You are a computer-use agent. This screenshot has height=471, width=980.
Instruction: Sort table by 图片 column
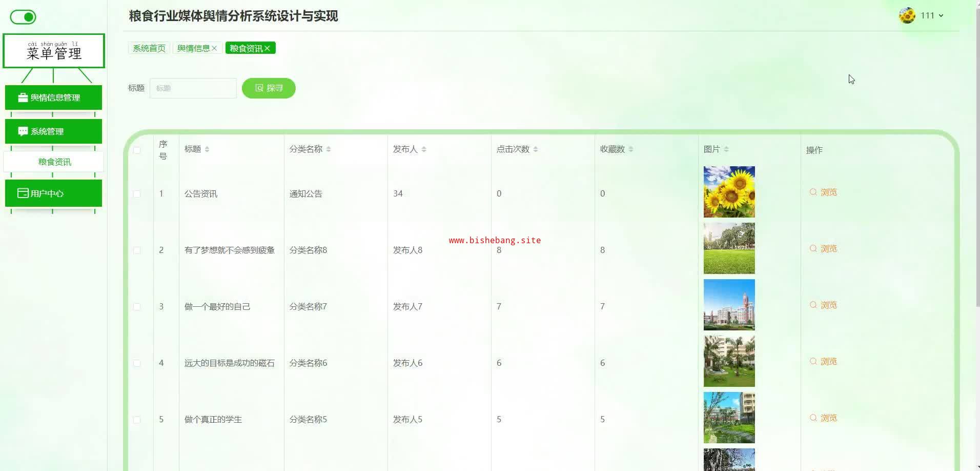tap(726, 149)
